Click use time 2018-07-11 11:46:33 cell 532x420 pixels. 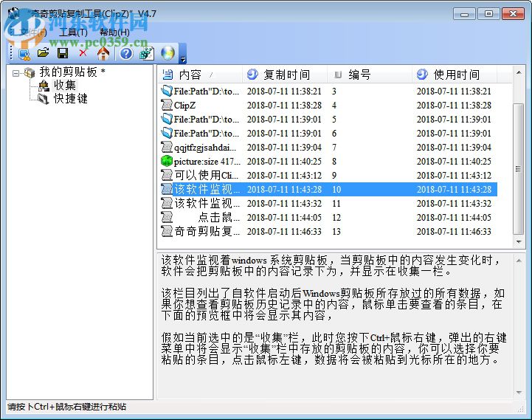454,232
